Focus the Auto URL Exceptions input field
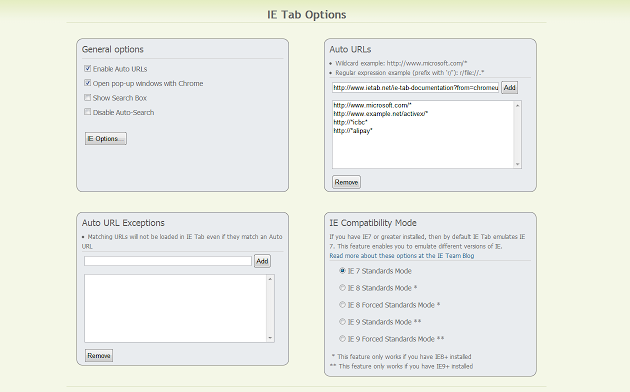This screenshot has height=392, width=630. [168, 261]
